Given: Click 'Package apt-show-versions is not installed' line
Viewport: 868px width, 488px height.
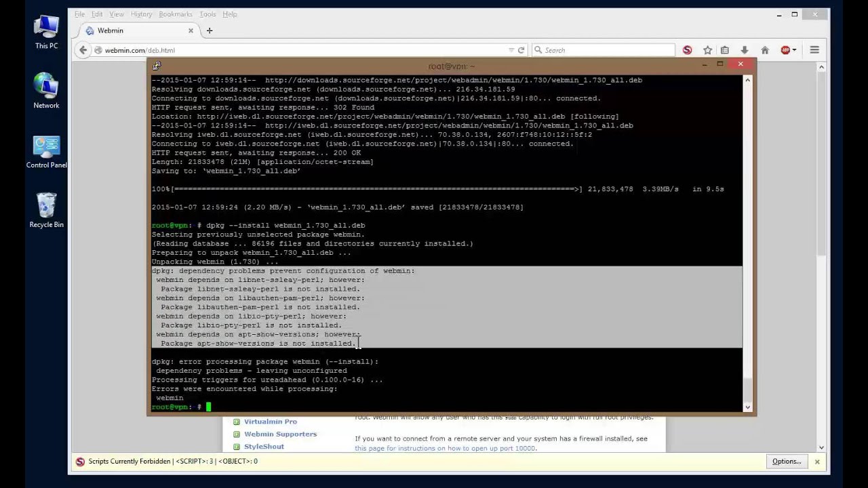Looking at the screenshot, I should click(x=258, y=344).
